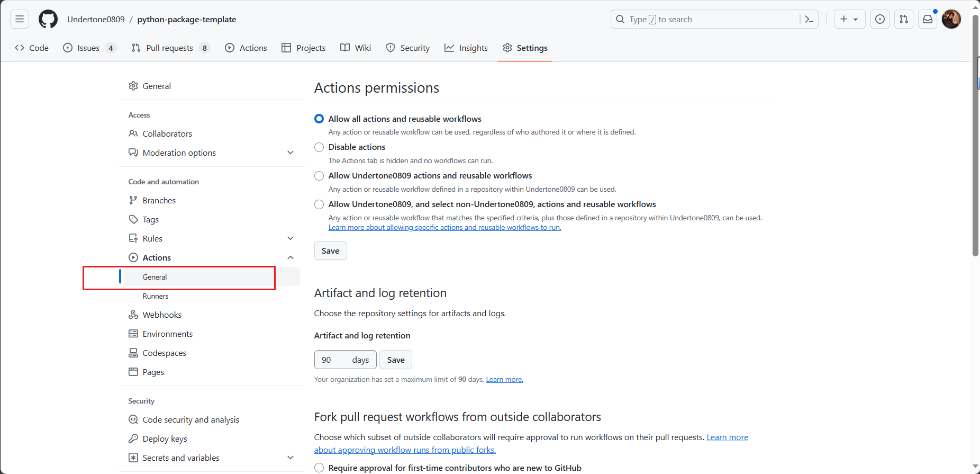Screen dimensions: 980x474
Task: Switch to the Actions repository tab
Action: pyautogui.click(x=246, y=48)
